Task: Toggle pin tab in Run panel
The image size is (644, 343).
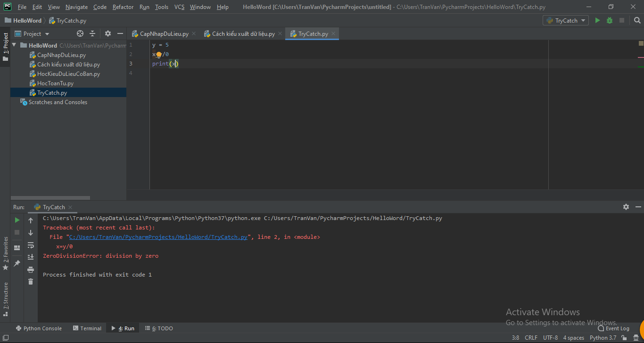Action: pos(17,263)
